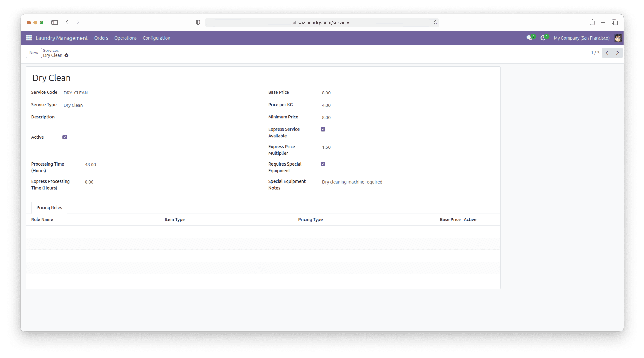Navigate forward in browser

[78, 22]
